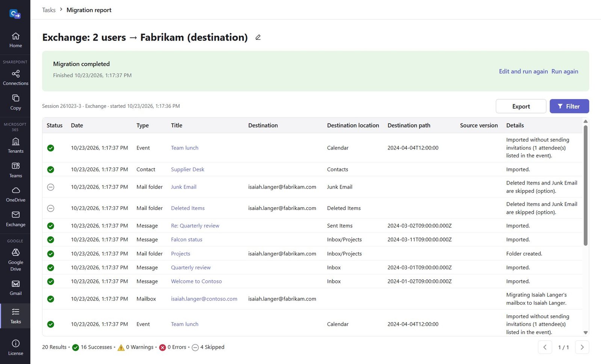Screen dimensions: 601x364
Task: Open Supplier Desk contact link
Action: [187, 169]
